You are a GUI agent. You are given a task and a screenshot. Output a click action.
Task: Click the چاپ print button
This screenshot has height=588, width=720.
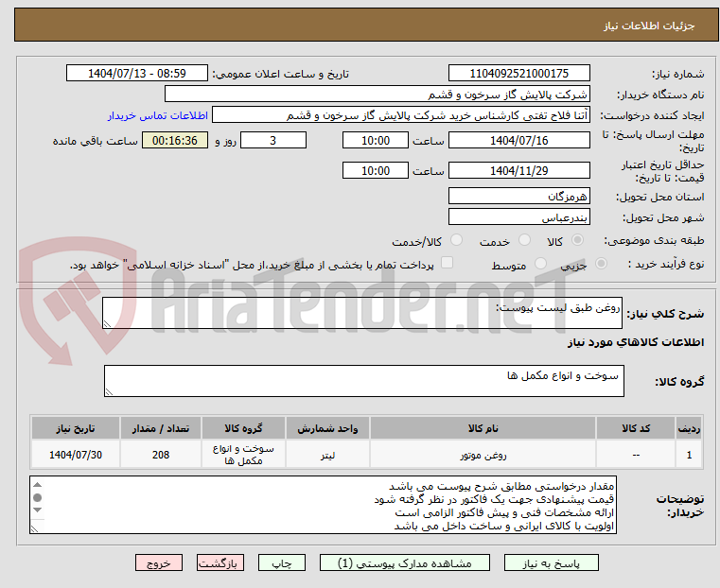click(x=282, y=562)
